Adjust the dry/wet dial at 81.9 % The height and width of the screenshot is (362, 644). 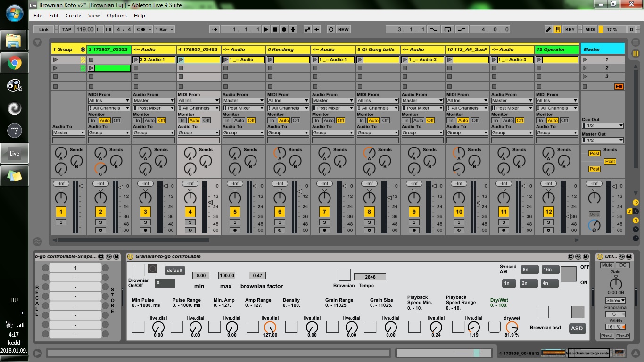coord(512,327)
